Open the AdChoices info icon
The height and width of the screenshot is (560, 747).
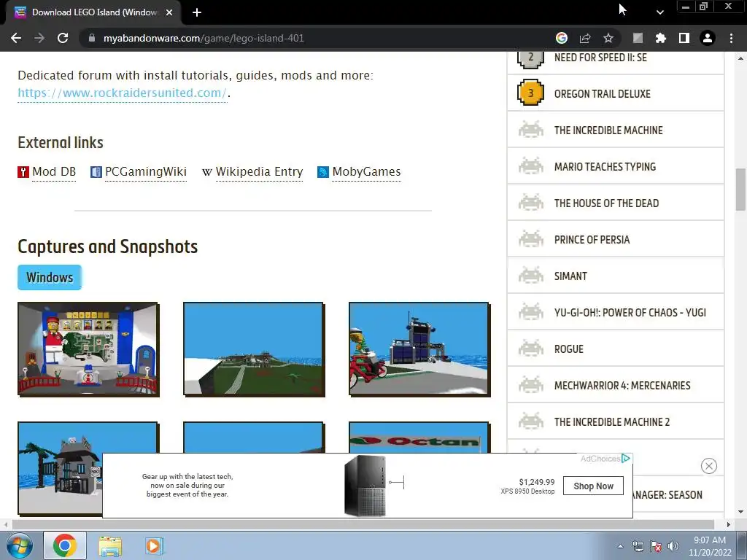pyautogui.click(x=626, y=458)
